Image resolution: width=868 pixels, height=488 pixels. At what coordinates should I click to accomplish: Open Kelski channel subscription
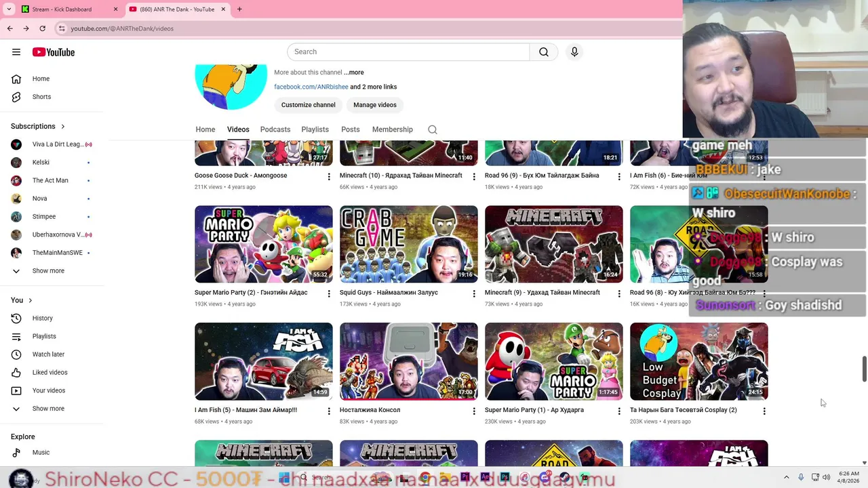click(53, 163)
